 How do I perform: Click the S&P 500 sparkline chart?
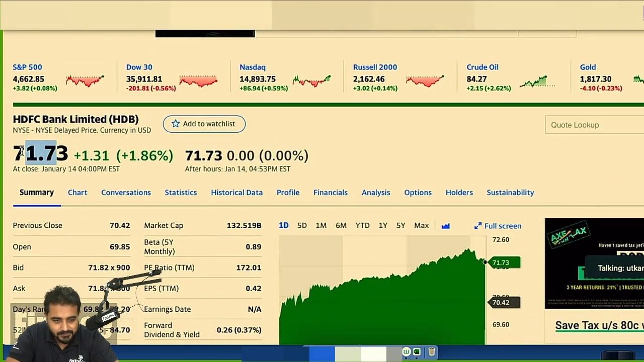[x=85, y=80]
